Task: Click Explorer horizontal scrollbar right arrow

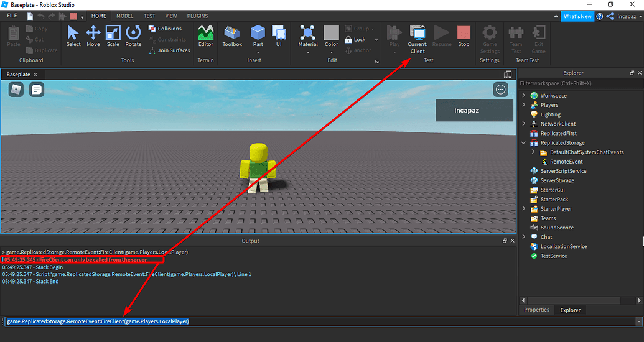Action: [x=639, y=300]
